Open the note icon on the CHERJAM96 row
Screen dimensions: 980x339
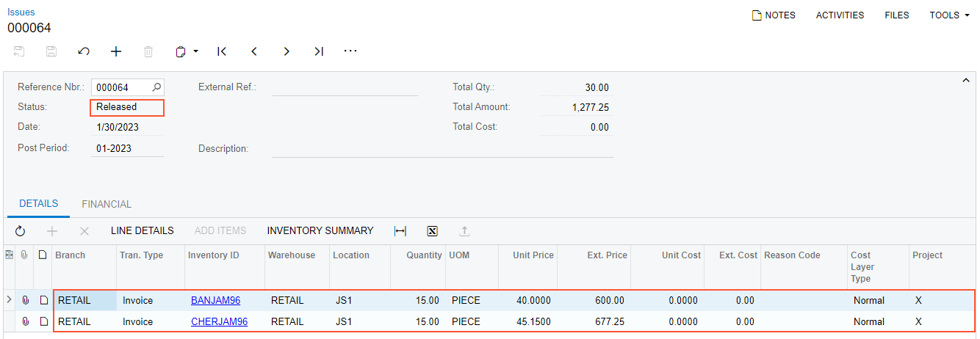pyautogui.click(x=43, y=321)
